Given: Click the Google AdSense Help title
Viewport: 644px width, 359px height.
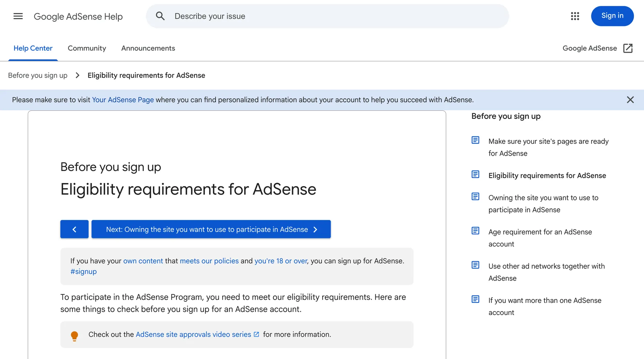Looking at the screenshot, I should tap(78, 16).
